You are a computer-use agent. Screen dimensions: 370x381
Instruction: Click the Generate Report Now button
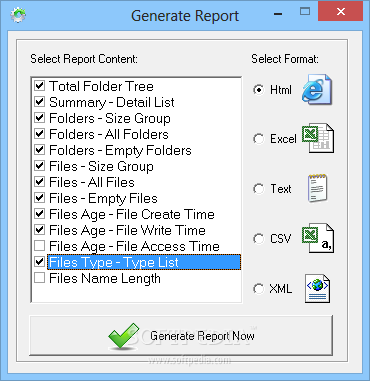click(x=181, y=336)
